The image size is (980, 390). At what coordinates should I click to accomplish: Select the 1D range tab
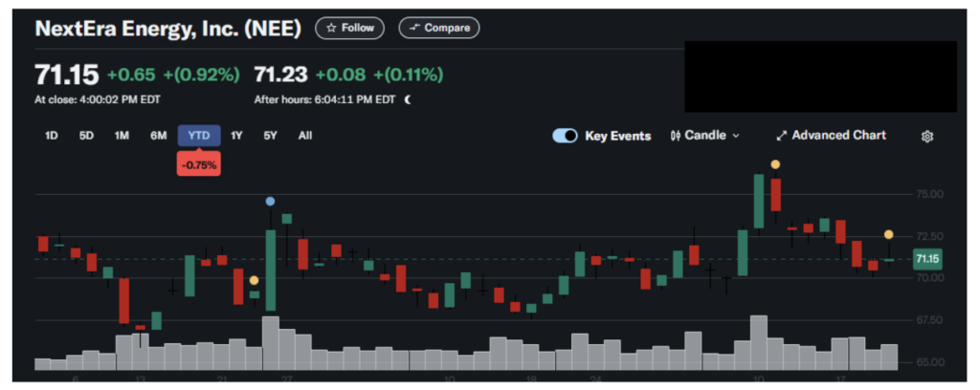point(52,136)
